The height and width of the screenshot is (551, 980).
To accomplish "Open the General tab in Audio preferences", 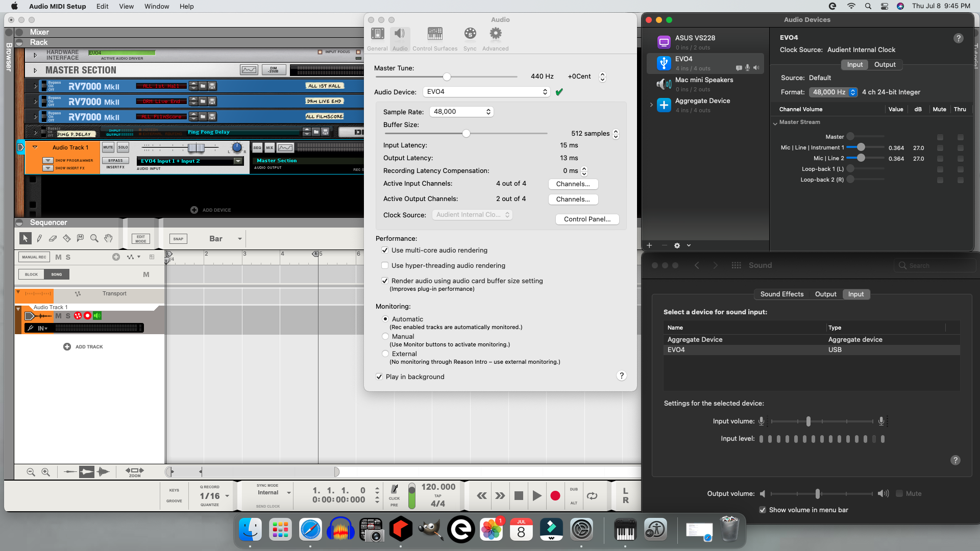I will 377,39.
